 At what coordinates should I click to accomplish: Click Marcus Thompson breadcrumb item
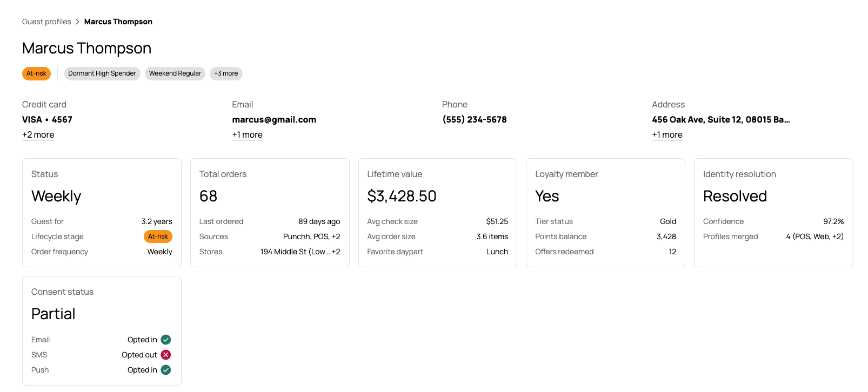(118, 22)
